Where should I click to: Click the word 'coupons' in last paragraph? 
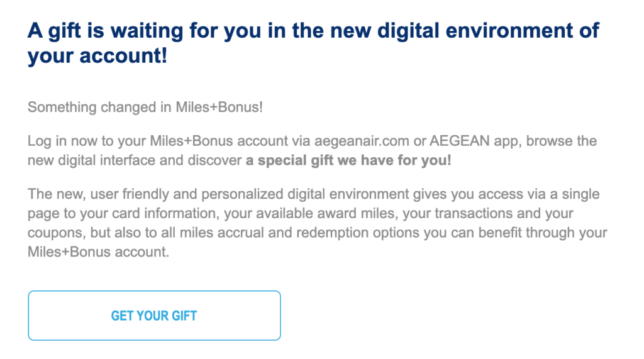point(57,233)
